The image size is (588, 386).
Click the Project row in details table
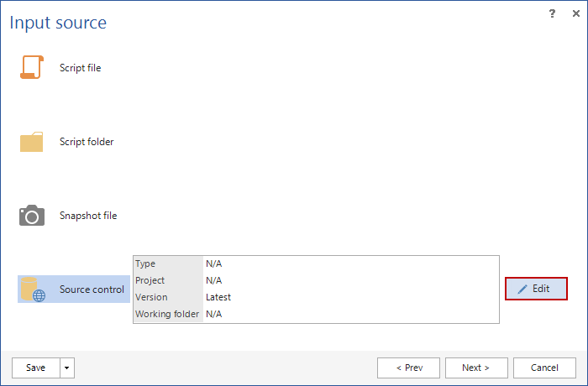click(316, 280)
